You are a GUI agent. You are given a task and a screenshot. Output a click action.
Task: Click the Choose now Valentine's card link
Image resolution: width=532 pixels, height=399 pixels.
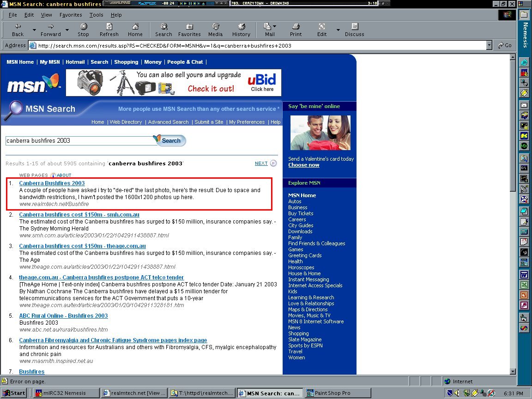(x=304, y=165)
